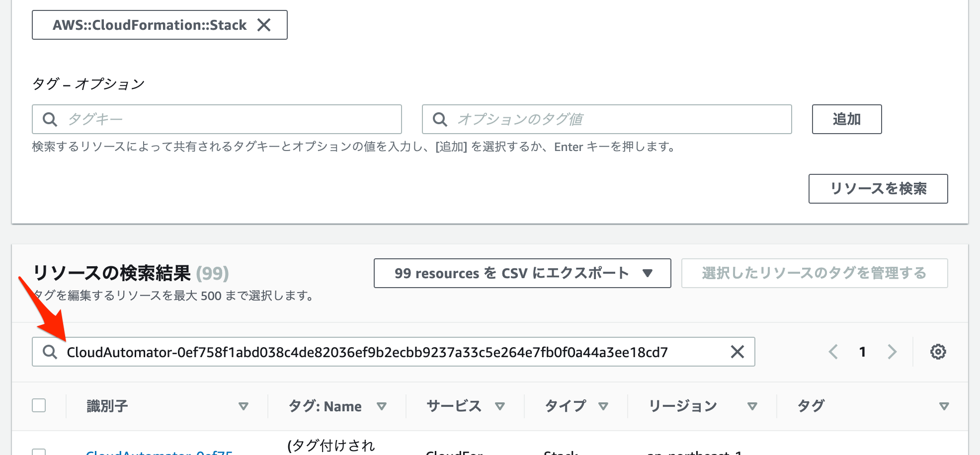Go to next results page

(x=892, y=352)
